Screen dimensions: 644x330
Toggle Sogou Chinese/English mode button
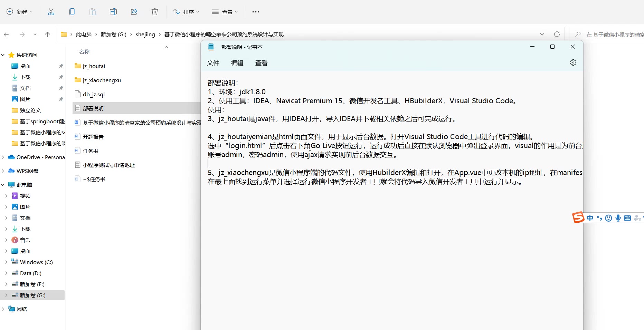pyautogui.click(x=590, y=218)
